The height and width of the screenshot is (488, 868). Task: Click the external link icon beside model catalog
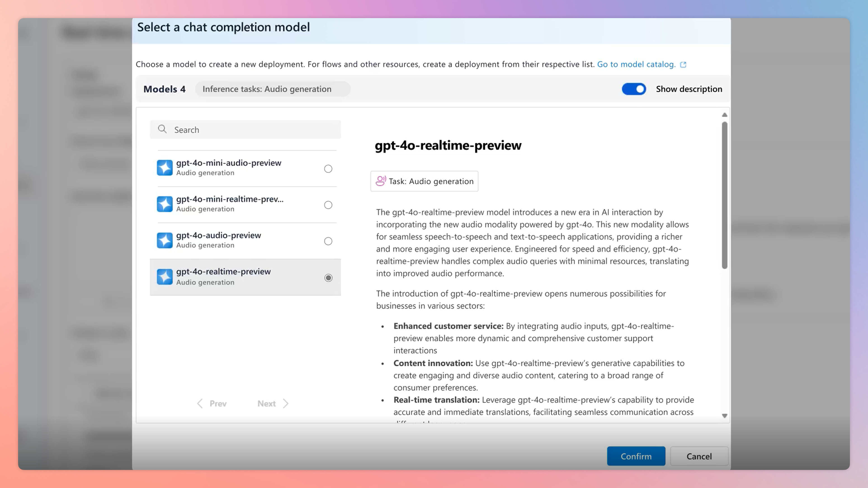coord(683,65)
